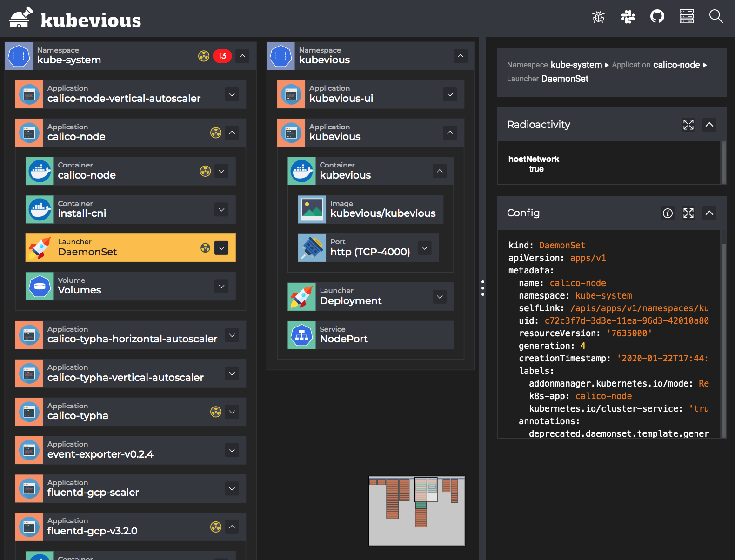Click radioactive icon on Container calico-node

pos(206,171)
